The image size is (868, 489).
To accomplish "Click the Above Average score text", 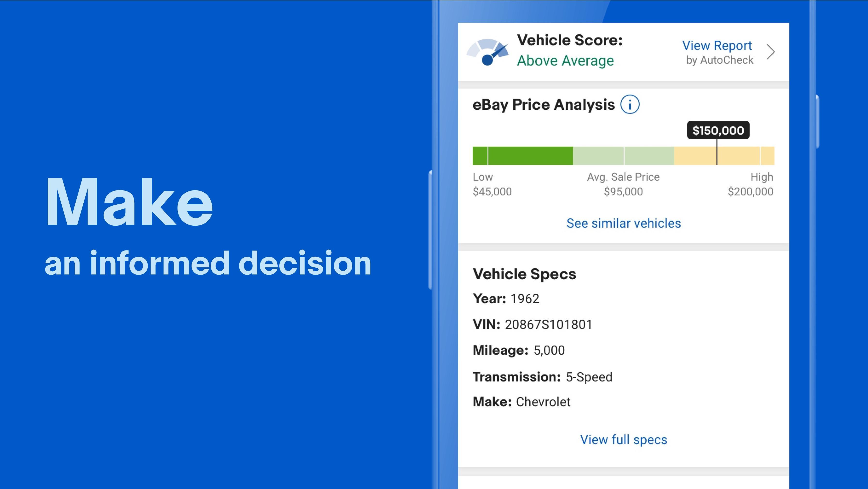I will [x=565, y=61].
